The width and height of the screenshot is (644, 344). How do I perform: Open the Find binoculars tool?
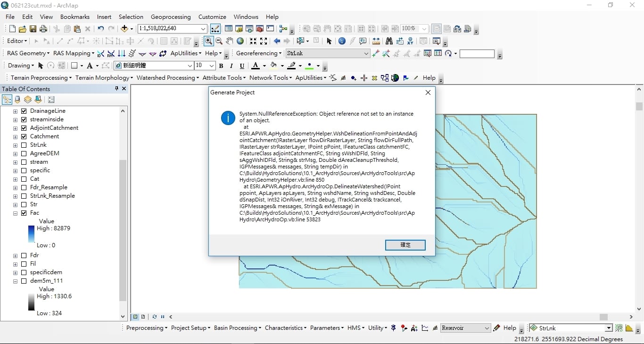[389, 41]
